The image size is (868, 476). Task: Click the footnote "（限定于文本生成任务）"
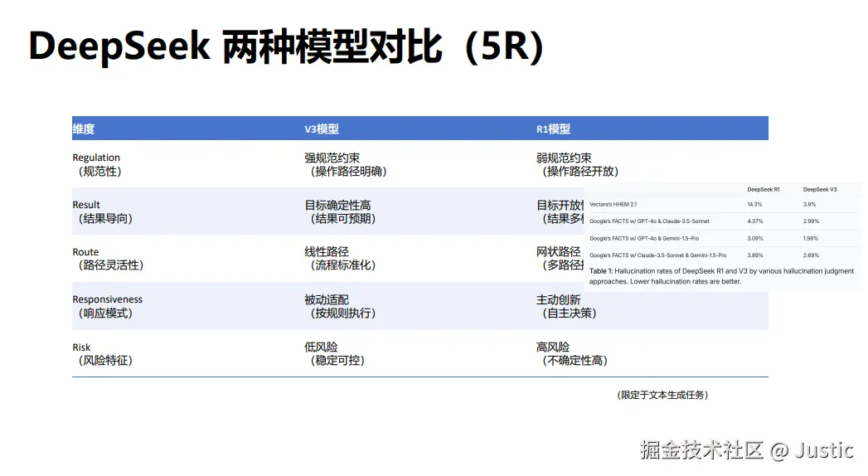662,395
